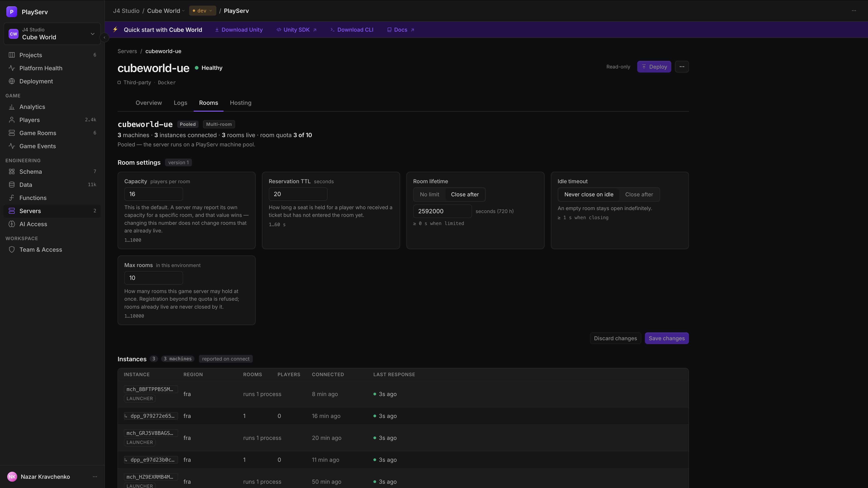Select the Rooms tab
Screen dimensions: 868x488
tap(208, 103)
